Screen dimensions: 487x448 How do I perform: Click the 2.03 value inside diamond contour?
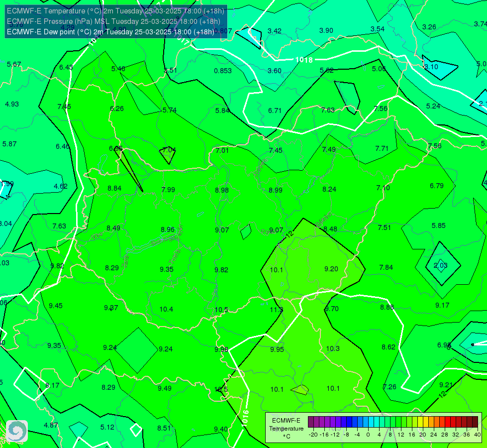[440, 265]
